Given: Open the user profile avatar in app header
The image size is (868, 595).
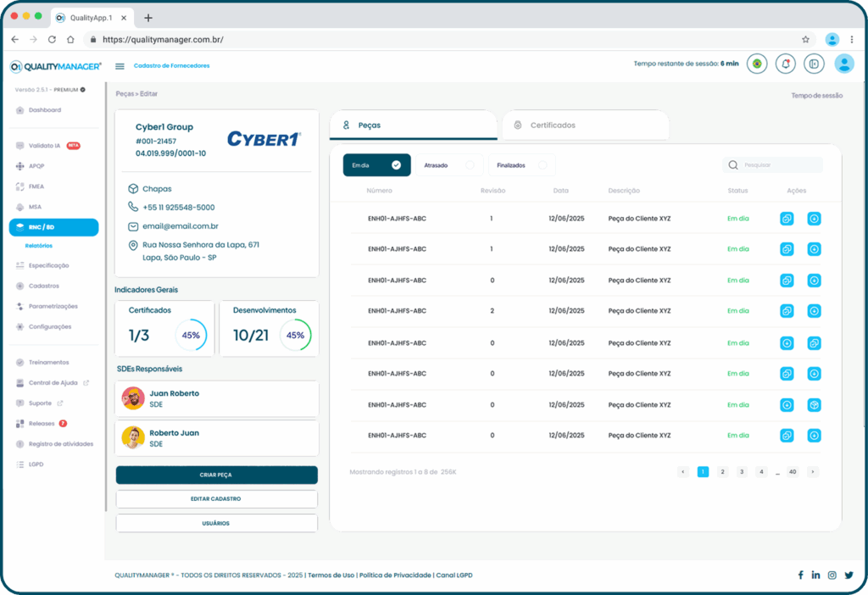Looking at the screenshot, I should 843,64.
